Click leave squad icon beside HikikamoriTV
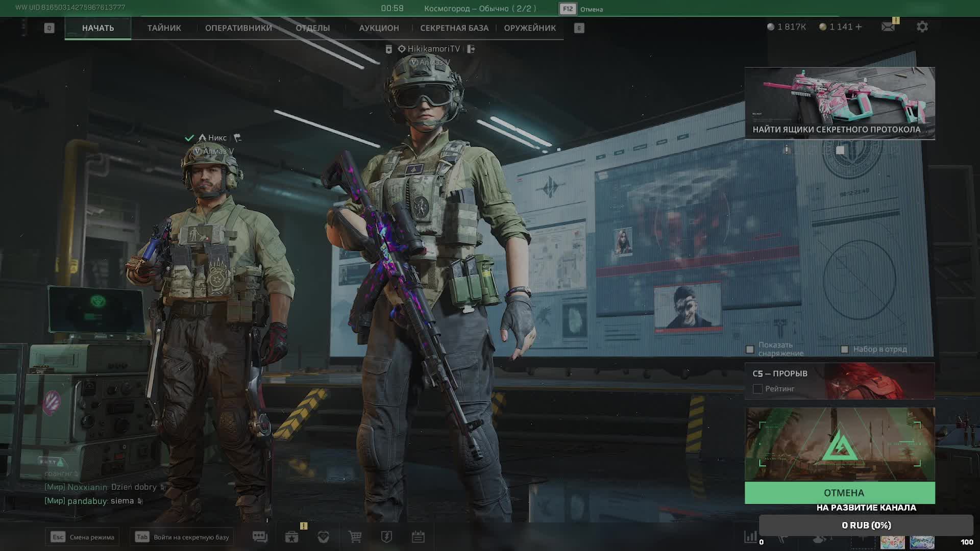This screenshot has height=551, width=980. (x=471, y=49)
